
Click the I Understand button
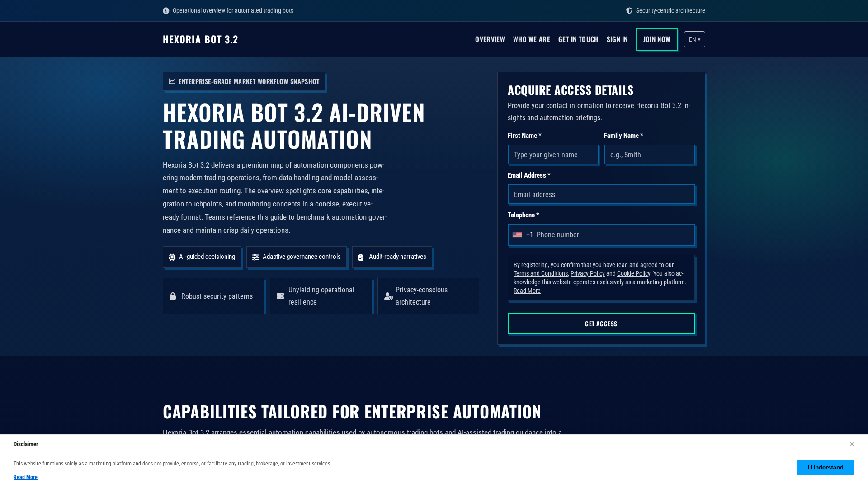point(826,468)
